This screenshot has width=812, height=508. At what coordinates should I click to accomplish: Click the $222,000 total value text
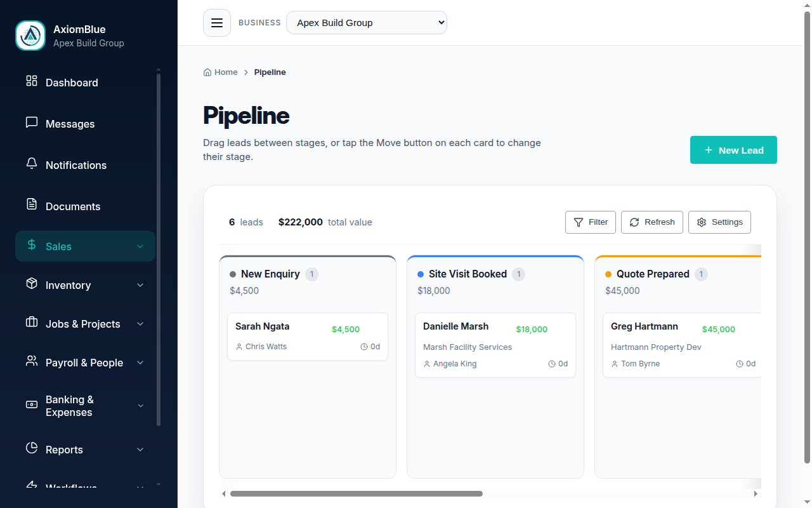tap(301, 222)
